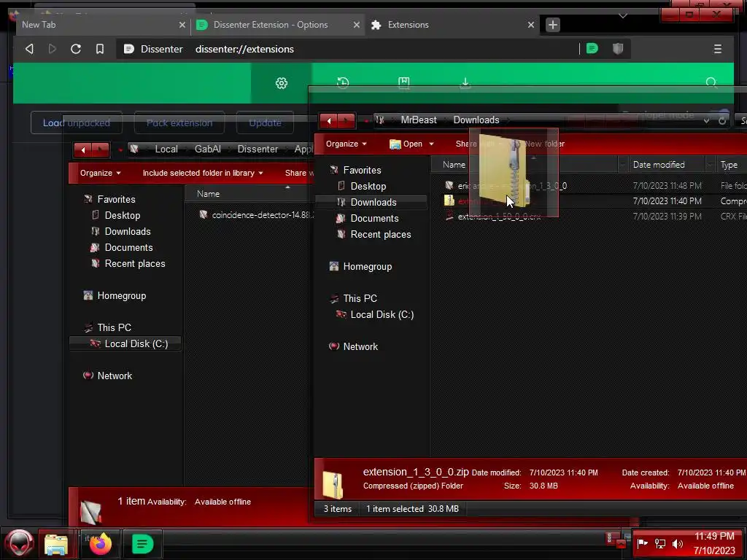
Task: Select MrBeast in the breadcrumb path
Action: 419,120
